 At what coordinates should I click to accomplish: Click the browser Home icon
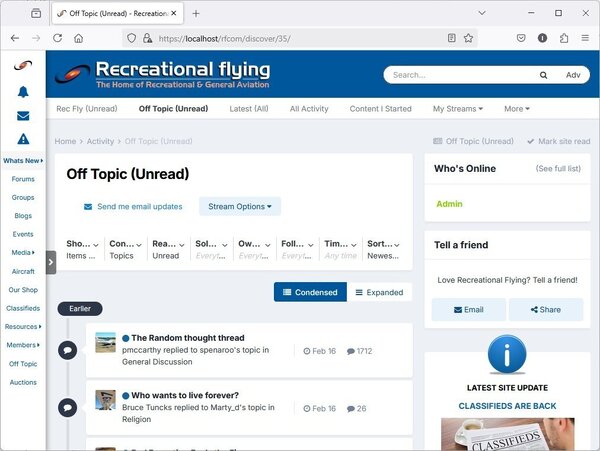tap(79, 38)
